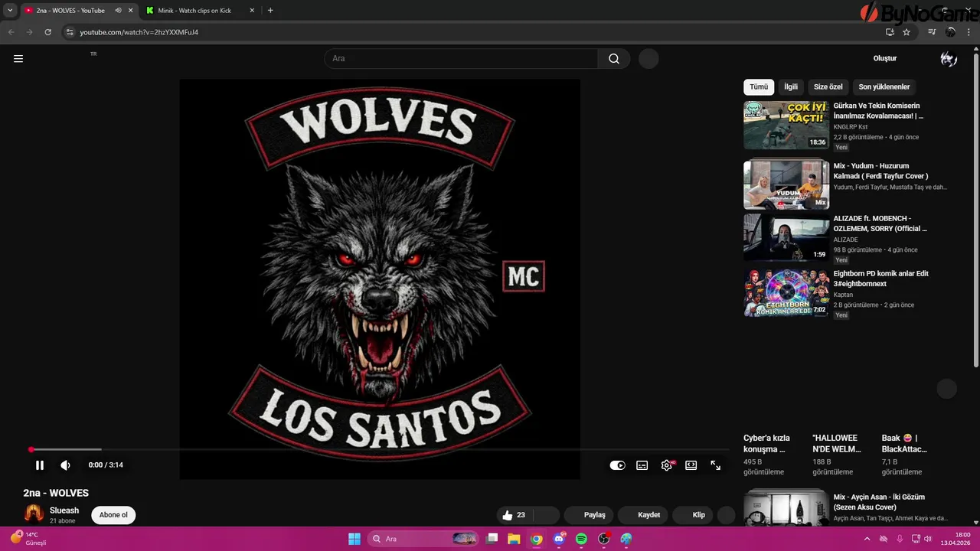The height and width of the screenshot is (551, 980).
Task: Open the Slueash channel name link
Action: 64,510
